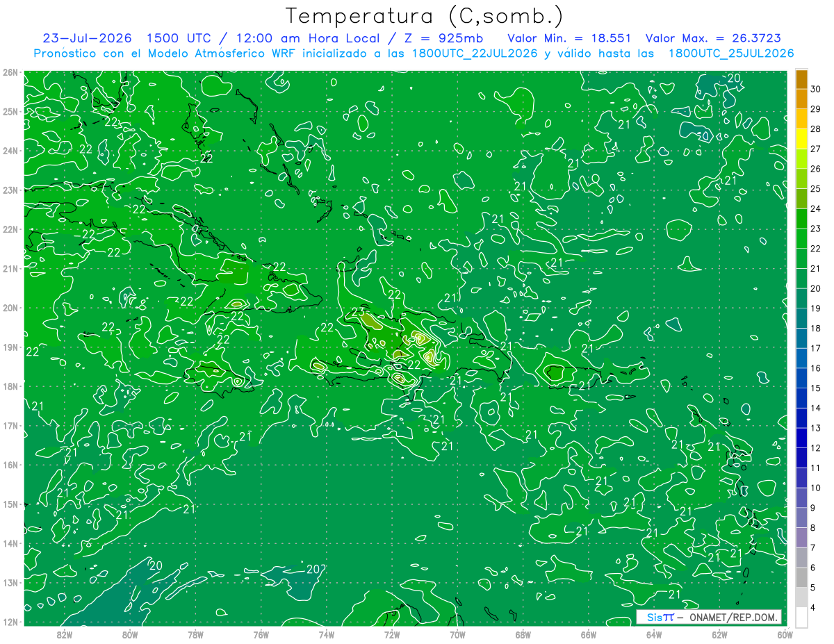Click the '66W' longitude axis label
Viewport: 834px width, 644px height.
point(588,634)
